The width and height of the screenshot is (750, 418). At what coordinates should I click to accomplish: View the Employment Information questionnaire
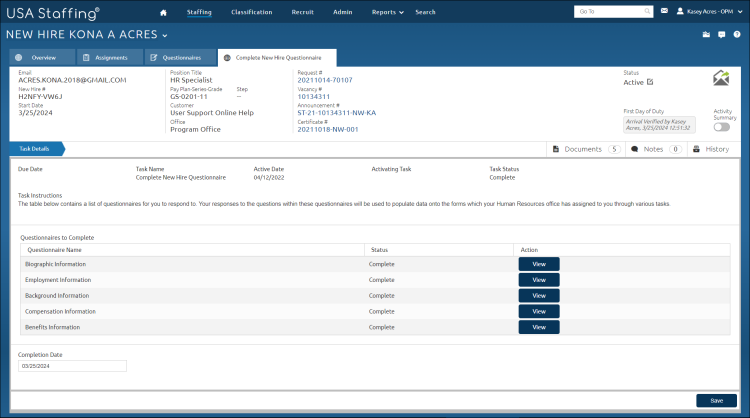[539, 280]
